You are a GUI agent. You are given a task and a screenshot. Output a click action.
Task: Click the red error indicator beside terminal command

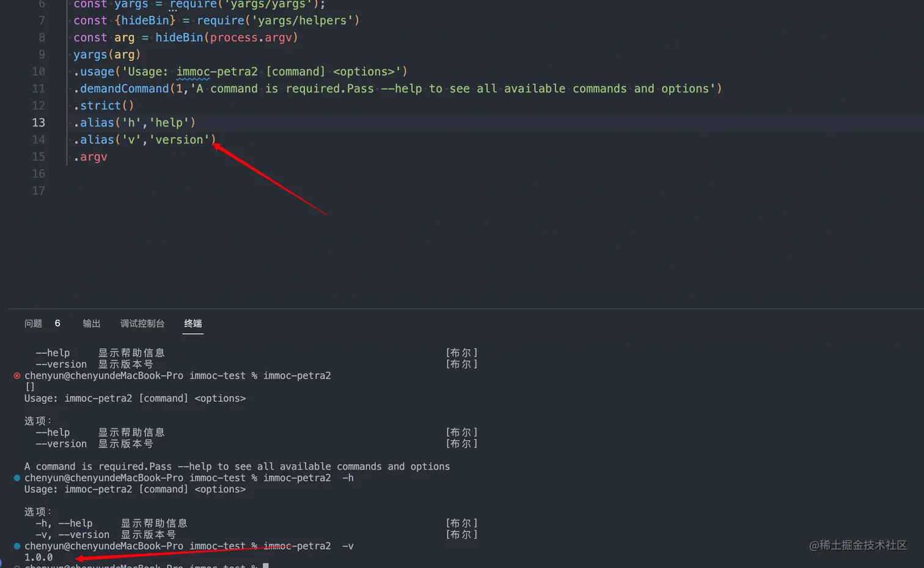click(17, 376)
